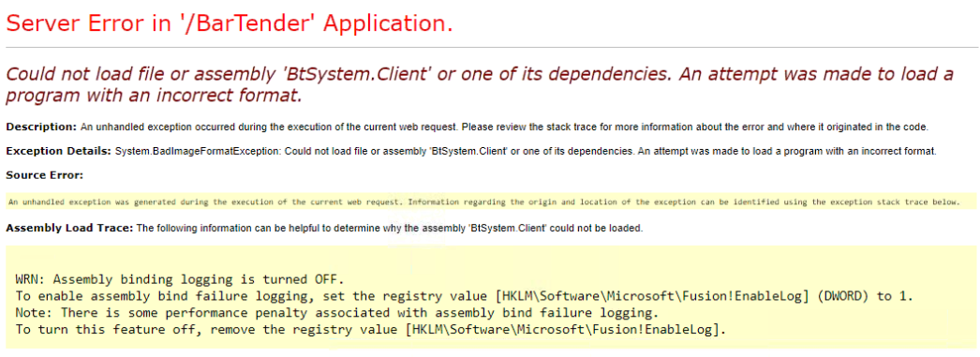Click the "Exception Details:" label
The image size is (980, 357).
pyautogui.click(x=59, y=151)
